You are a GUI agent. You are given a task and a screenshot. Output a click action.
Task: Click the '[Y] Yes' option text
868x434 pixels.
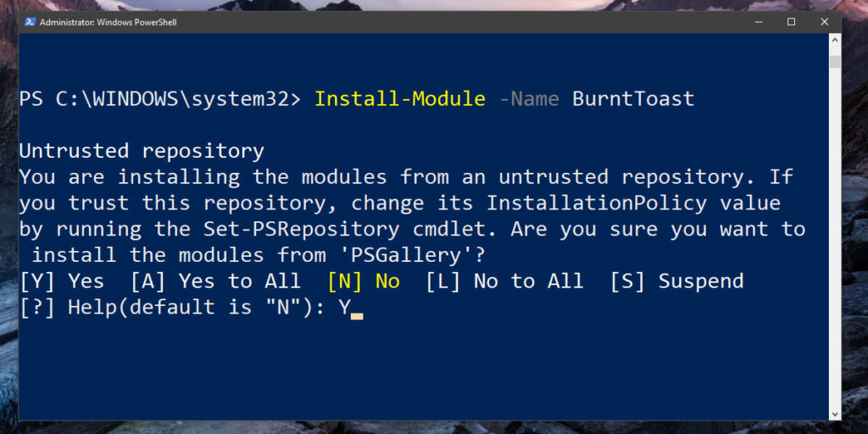[62, 281]
